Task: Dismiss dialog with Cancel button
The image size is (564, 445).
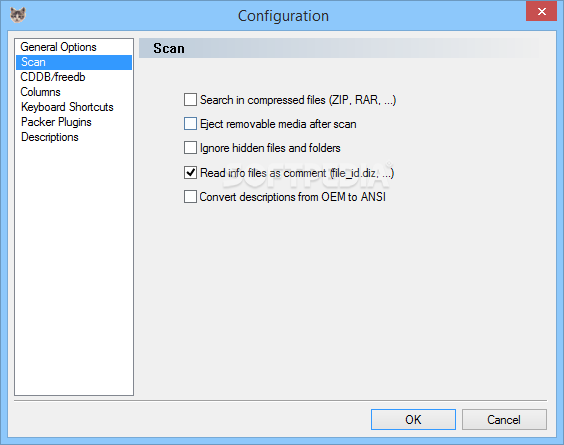Action: pyautogui.click(x=504, y=419)
